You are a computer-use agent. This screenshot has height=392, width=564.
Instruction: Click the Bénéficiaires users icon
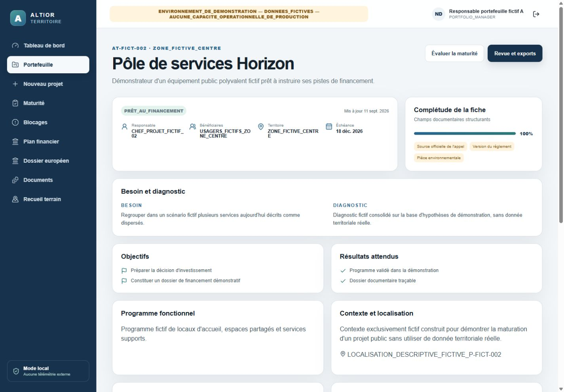coord(193,127)
